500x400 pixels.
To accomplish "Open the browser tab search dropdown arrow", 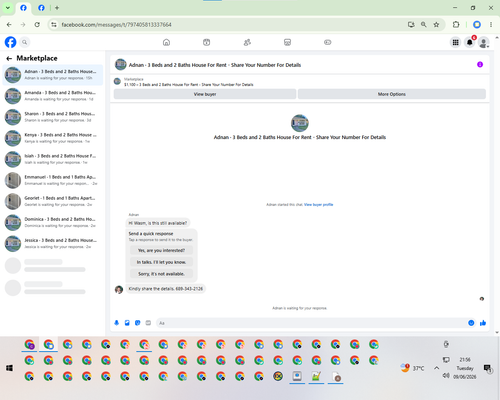I will point(8,8).
